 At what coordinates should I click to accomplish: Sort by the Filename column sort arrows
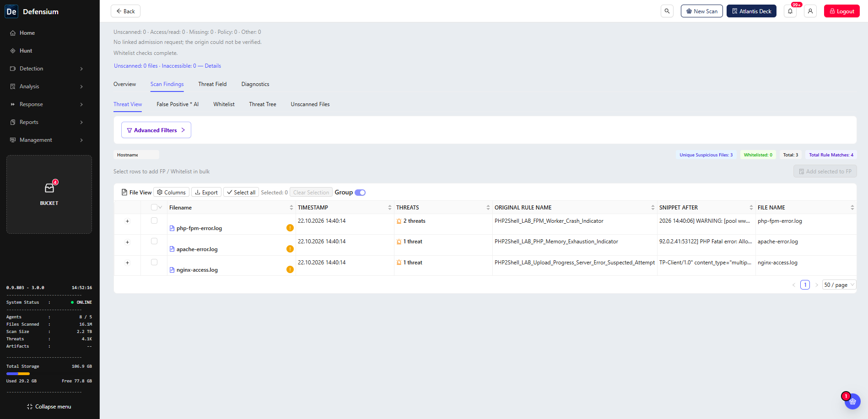(x=291, y=208)
